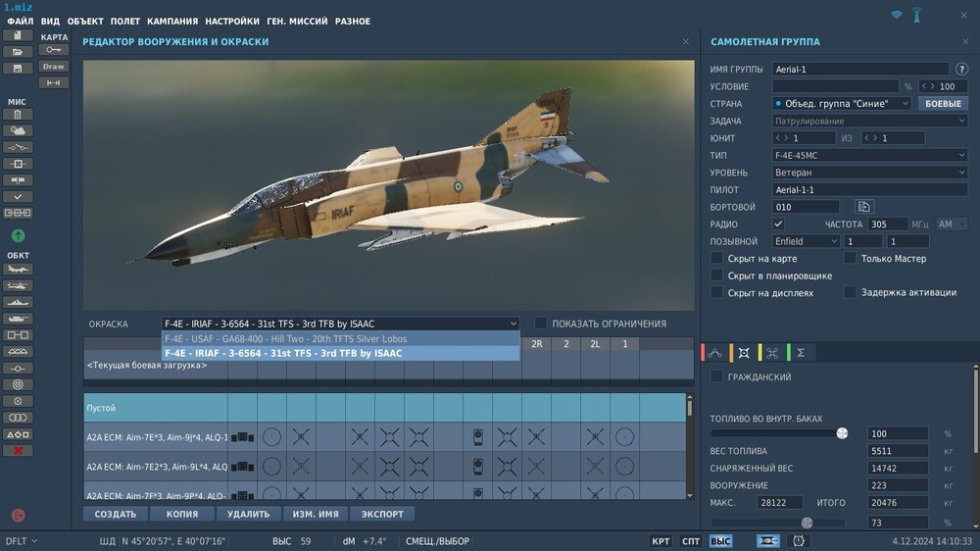
Task: Click the ЧАСТОТА frequency field 305
Action: [887, 224]
